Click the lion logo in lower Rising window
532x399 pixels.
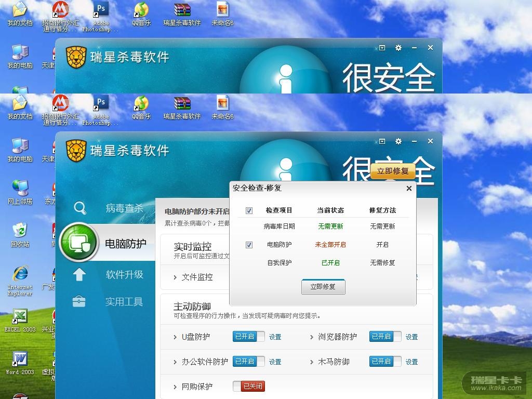click(76, 151)
